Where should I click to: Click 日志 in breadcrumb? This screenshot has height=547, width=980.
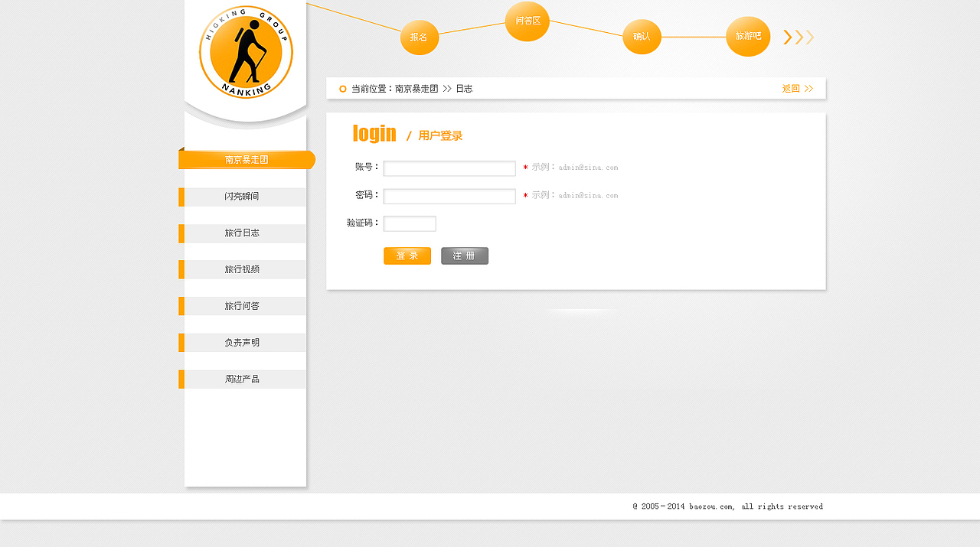tap(464, 89)
